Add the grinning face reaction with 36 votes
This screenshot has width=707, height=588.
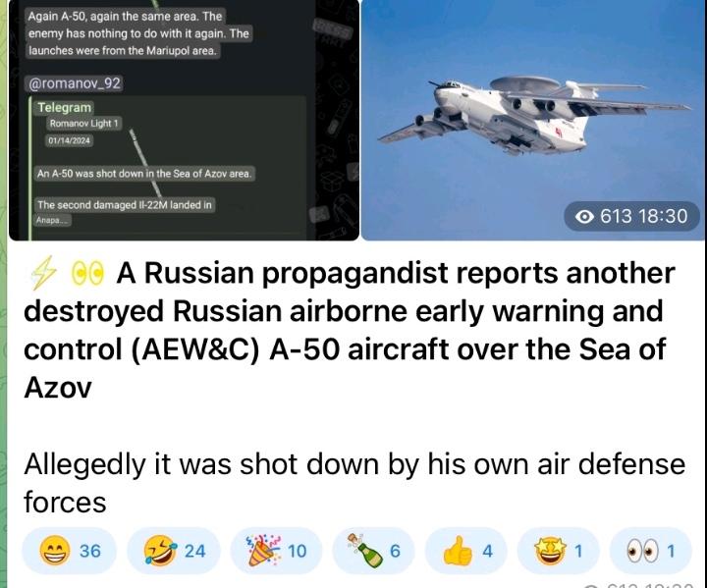[70, 551]
